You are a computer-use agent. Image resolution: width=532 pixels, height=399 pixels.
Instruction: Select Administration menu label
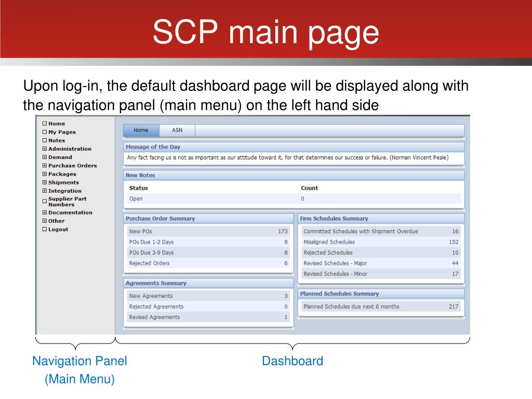(70, 149)
